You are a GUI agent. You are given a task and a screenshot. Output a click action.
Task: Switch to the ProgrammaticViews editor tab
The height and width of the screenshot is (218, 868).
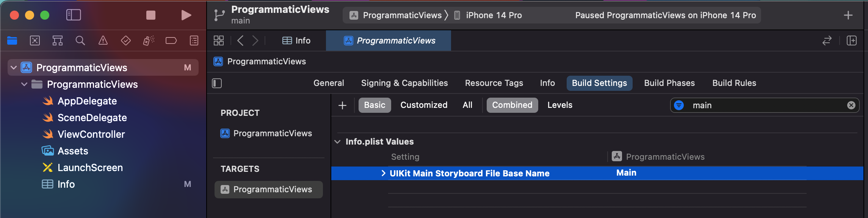click(389, 40)
